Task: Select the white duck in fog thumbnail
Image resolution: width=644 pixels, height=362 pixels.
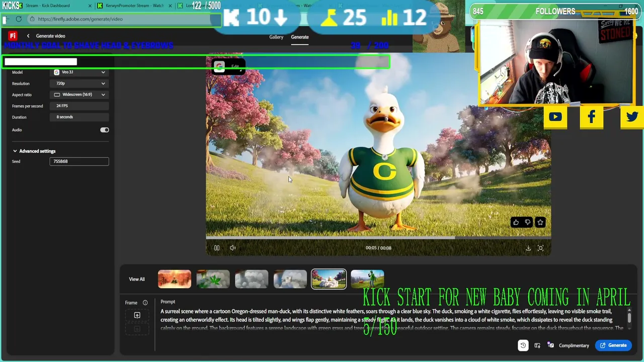Action: point(290,279)
